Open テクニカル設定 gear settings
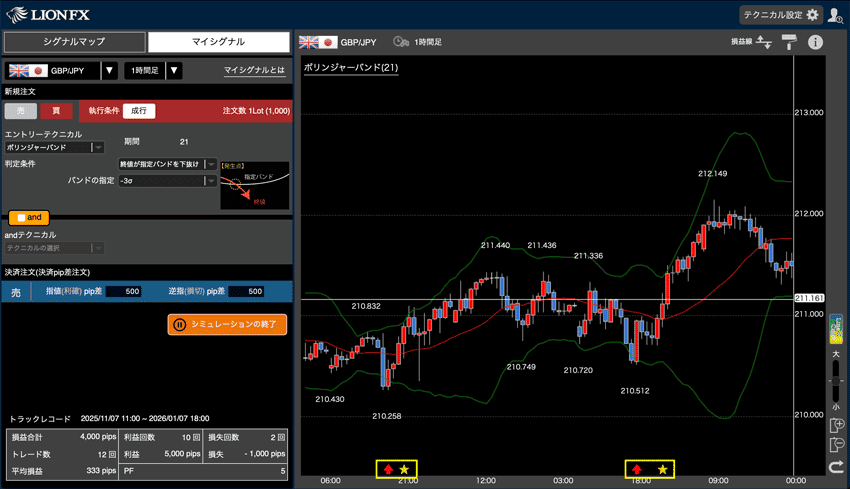 pos(780,15)
